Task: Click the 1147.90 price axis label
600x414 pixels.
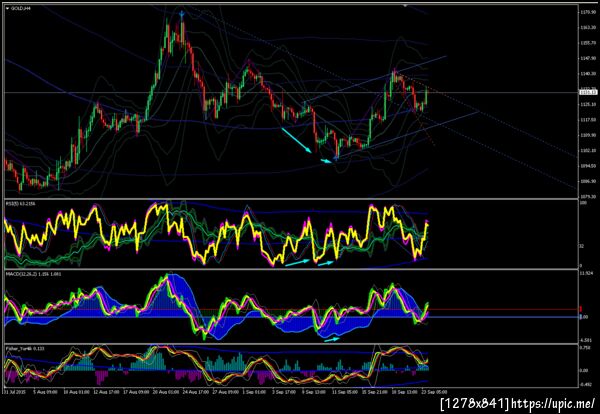Action: (x=587, y=59)
